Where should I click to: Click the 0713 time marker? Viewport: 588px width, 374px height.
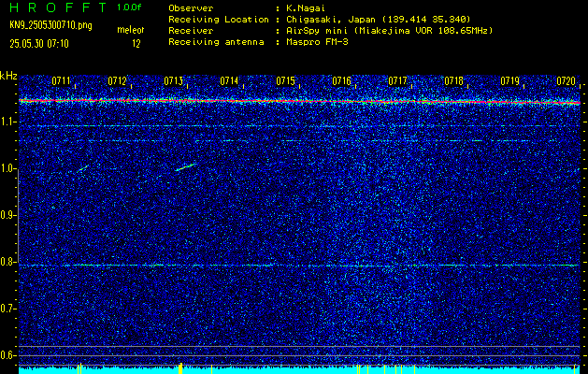[x=173, y=81]
